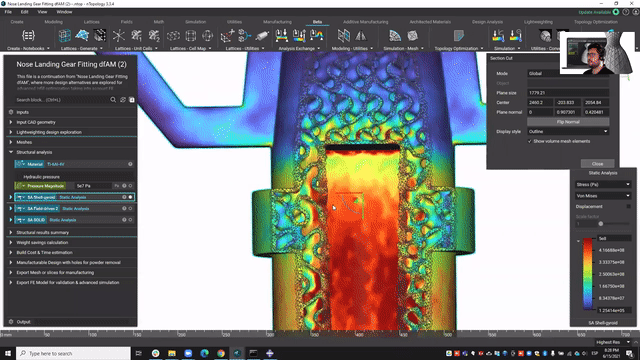The image size is (640, 360).
Task: Toggle visibility circle of SA Shell-gyroid
Action: tap(130, 197)
